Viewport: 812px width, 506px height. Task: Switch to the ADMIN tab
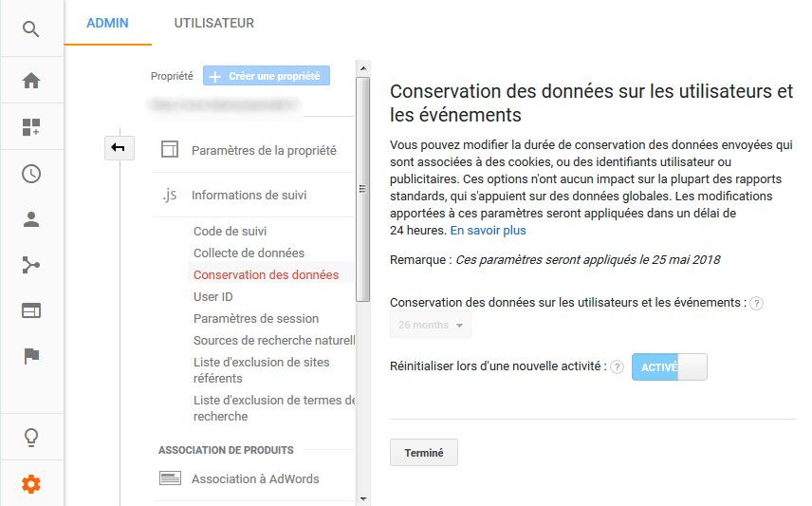tap(107, 24)
